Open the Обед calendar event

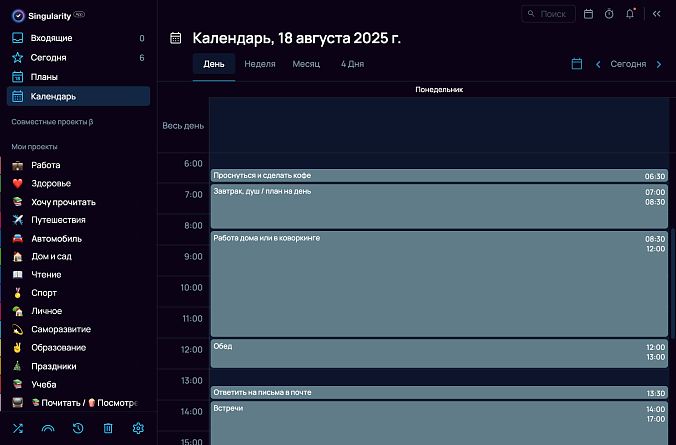click(x=438, y=352)
